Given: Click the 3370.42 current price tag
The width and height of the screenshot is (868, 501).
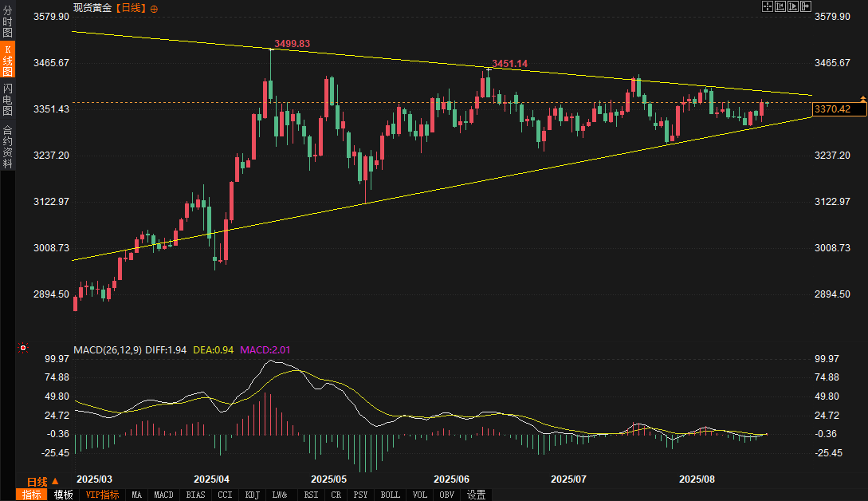Looking at the screenshot, I should coord(839,109).
